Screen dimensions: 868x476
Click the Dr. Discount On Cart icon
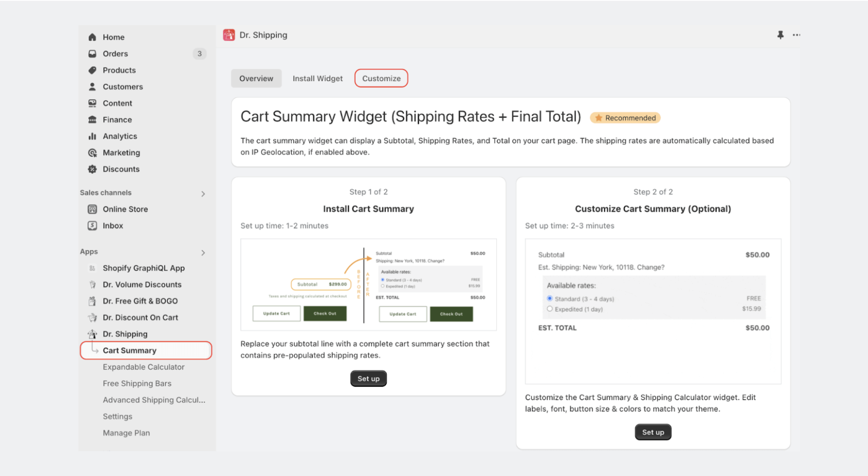coord(92,318)
